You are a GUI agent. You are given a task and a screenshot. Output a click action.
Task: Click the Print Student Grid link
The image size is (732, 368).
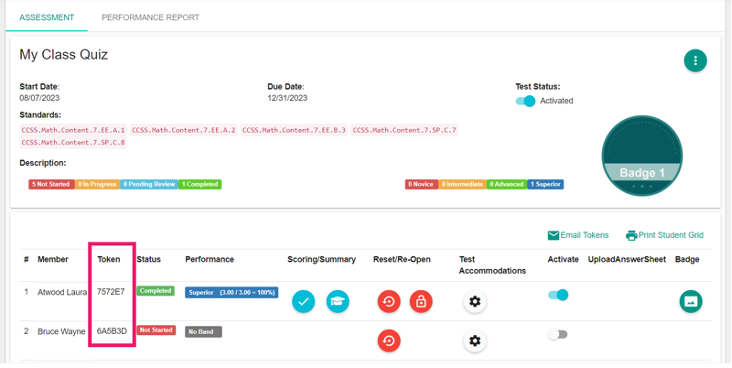[x=671, y=235]
